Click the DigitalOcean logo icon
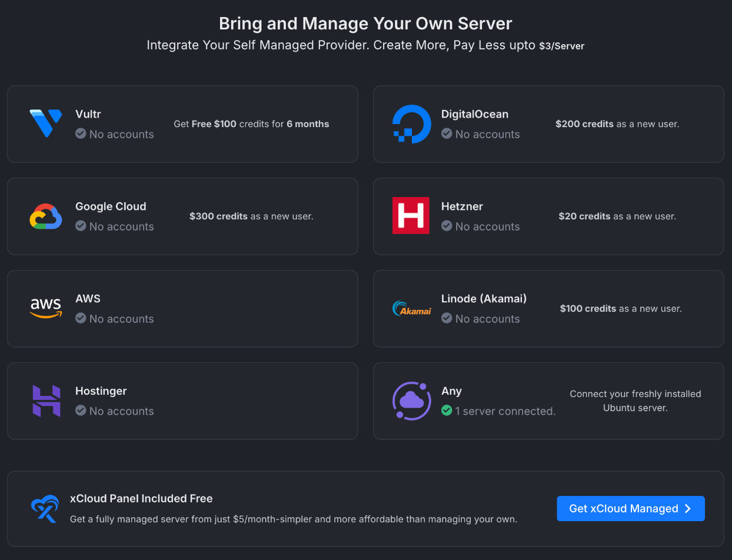The height and width of the screenshot is (560, 732). (412, 124)
